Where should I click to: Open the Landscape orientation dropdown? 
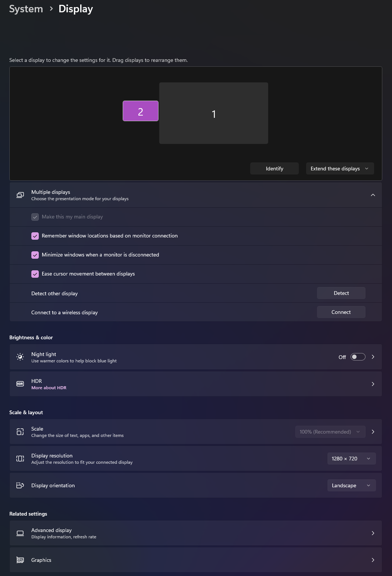[x=351, y=485]
